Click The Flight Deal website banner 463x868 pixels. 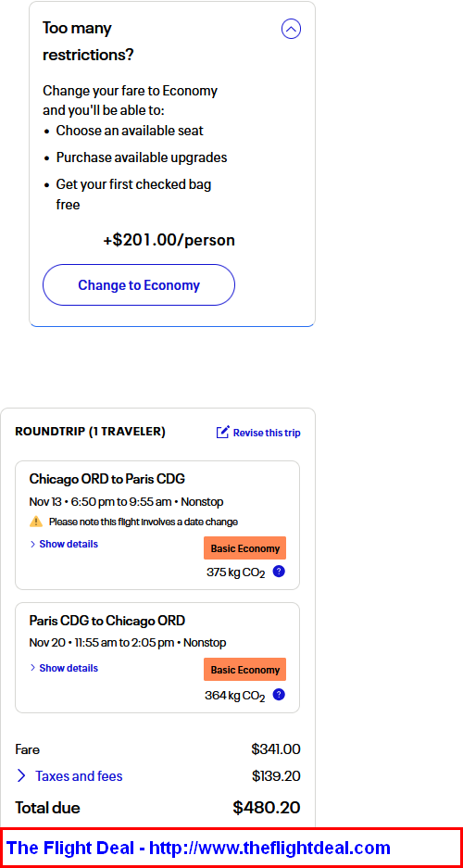tap(231, 848)
